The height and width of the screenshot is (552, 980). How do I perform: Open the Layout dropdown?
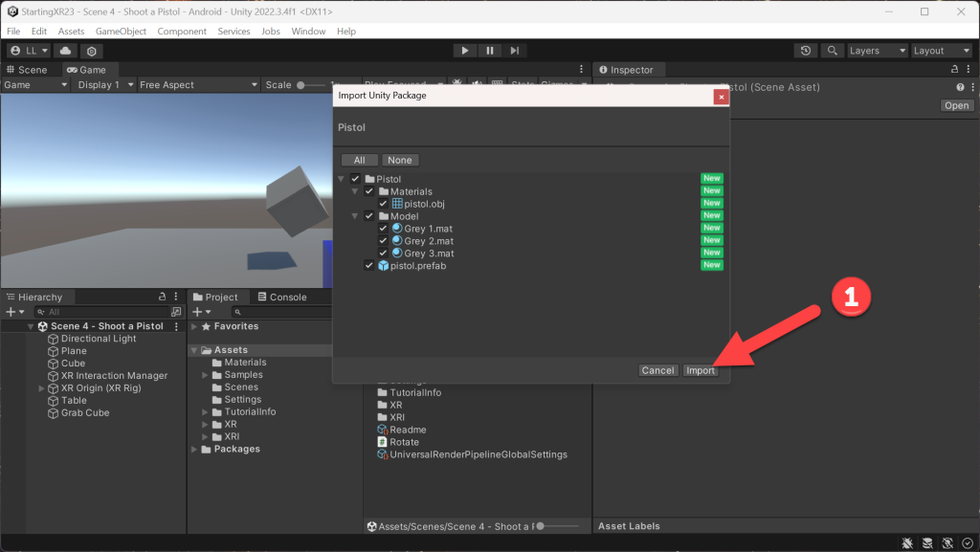[942, 51]
